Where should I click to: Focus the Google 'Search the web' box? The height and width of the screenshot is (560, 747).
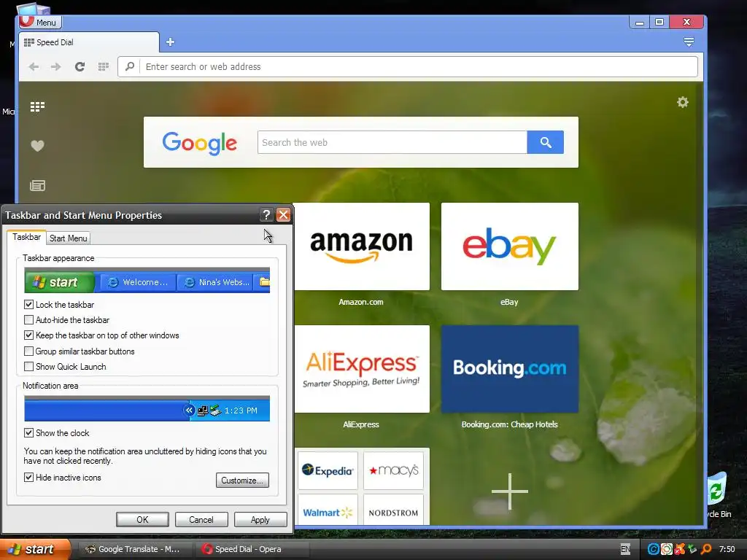(392, 142)
